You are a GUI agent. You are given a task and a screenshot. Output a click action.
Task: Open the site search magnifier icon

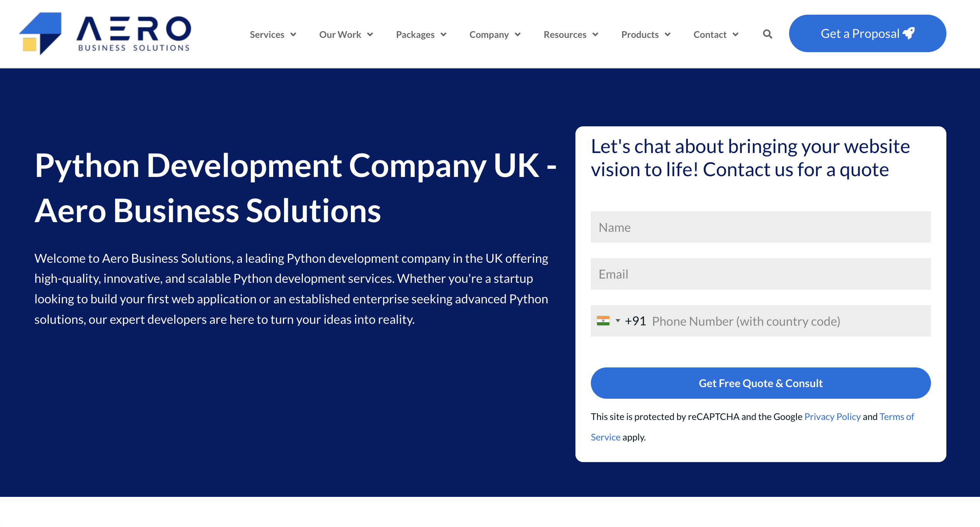coord(767,34)
